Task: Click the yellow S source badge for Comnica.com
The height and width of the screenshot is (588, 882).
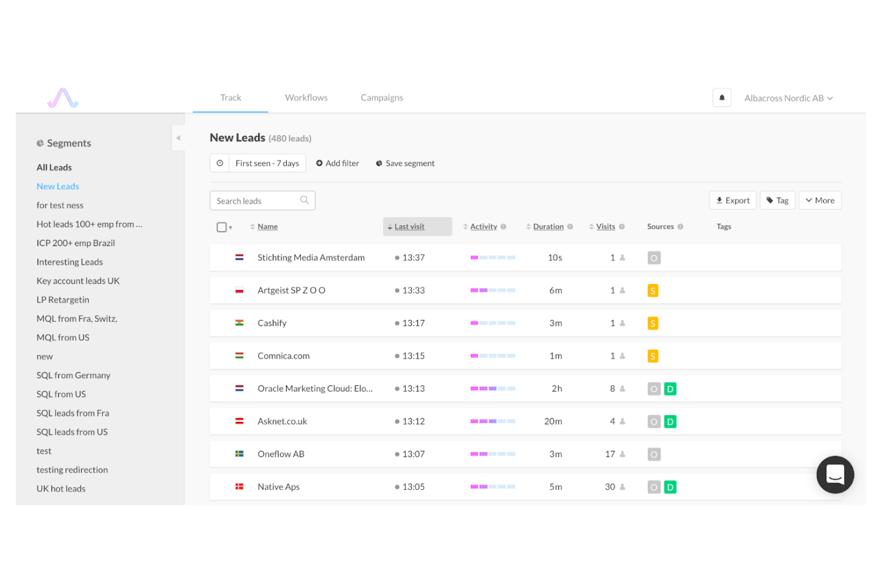Action: 653,356
